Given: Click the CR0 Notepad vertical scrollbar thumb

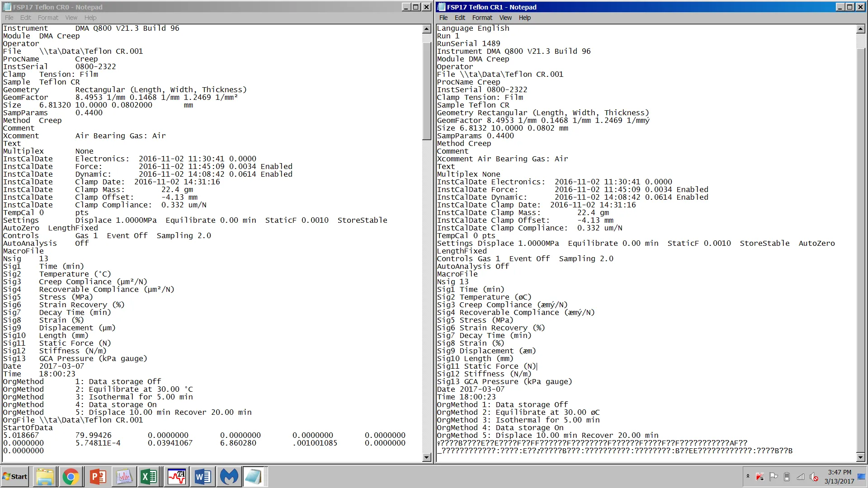Looking at the screenshot, I should click(x=426, y=90).
